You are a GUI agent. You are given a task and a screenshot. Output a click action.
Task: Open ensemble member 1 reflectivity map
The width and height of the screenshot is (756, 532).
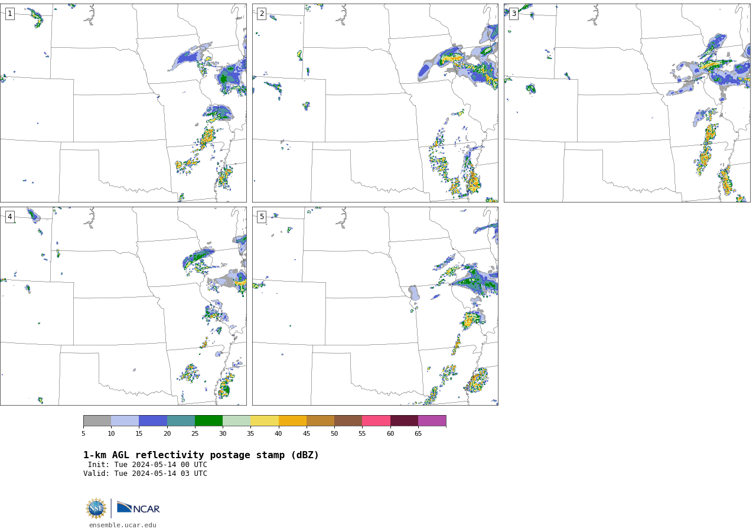point(123,103)
